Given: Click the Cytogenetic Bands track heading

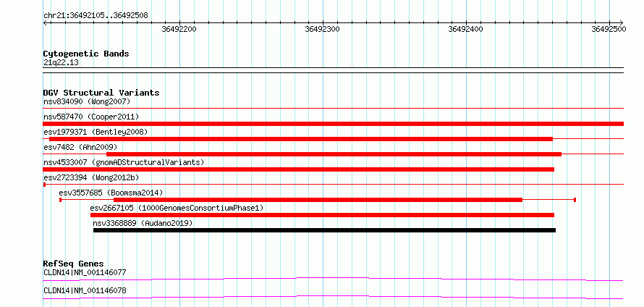Looking at the screenshot, I should 86,54.
